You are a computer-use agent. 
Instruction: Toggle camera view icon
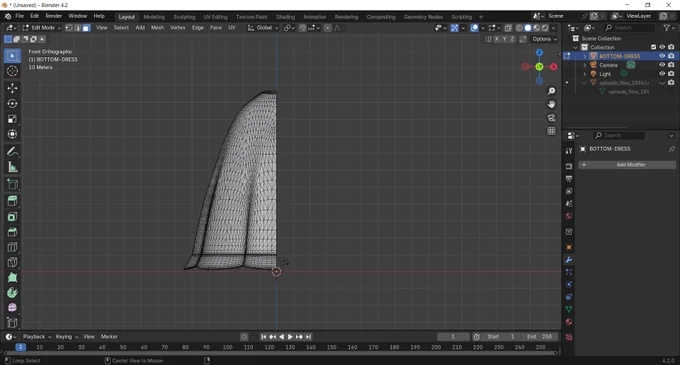551,118
